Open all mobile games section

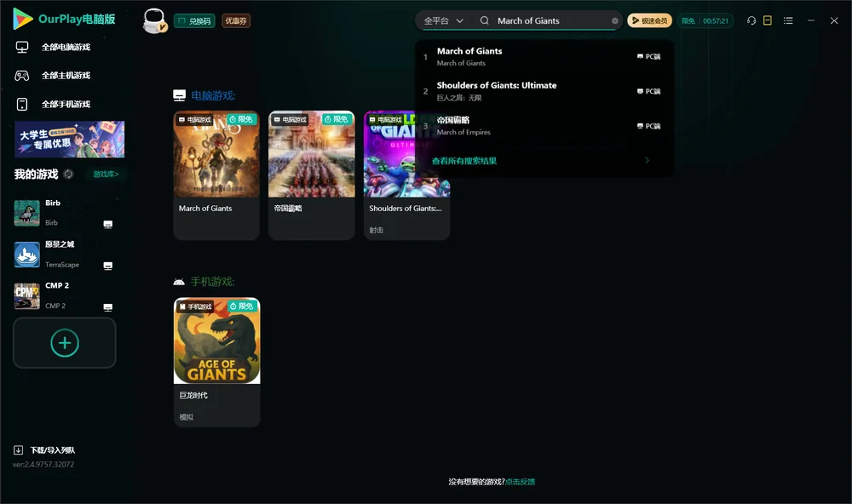pos(53,104)
